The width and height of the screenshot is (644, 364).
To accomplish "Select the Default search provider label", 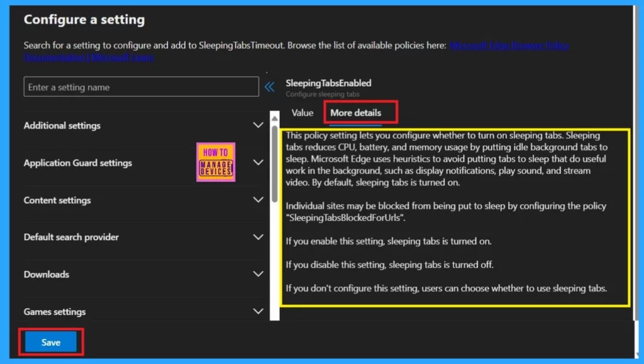I will 71,237.
